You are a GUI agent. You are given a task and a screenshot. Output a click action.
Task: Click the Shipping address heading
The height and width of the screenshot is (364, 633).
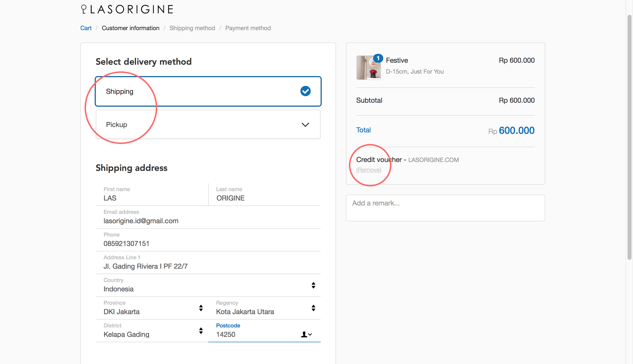(131, 168)
